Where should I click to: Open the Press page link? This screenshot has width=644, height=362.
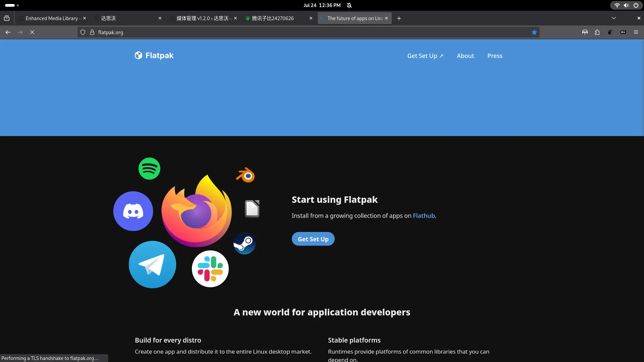click(x=495, y=56)
